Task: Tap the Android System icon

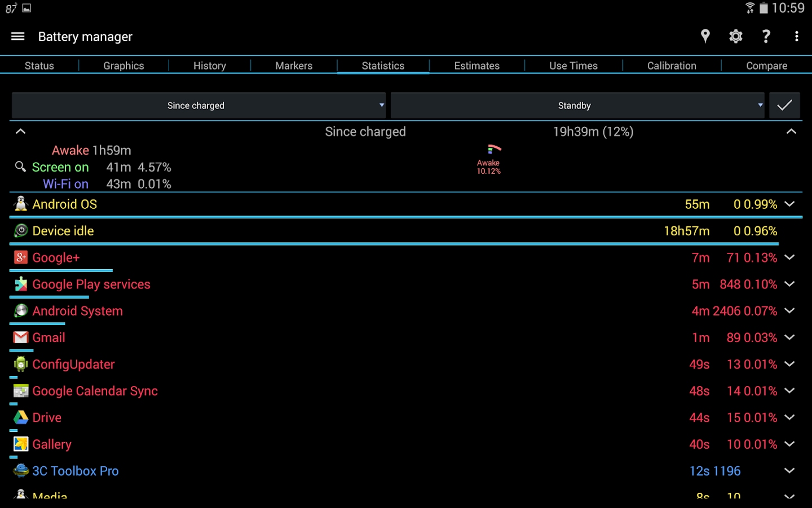Action: click(21, 310)
